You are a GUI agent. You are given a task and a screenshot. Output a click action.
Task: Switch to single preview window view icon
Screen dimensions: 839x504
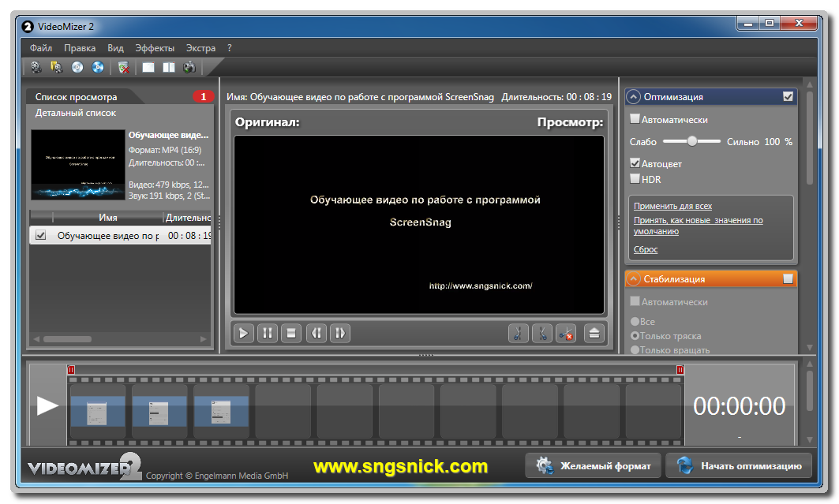point(148,67)
